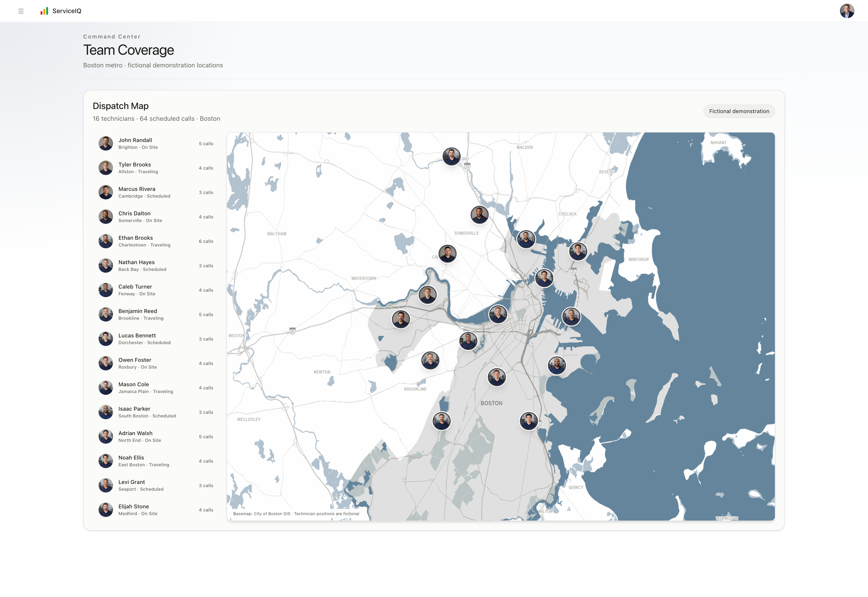The height and width of the screenshot is (597, 868).
Task: Select Chris Dalton's avatar in the list
Action: (x=106, y=217)
